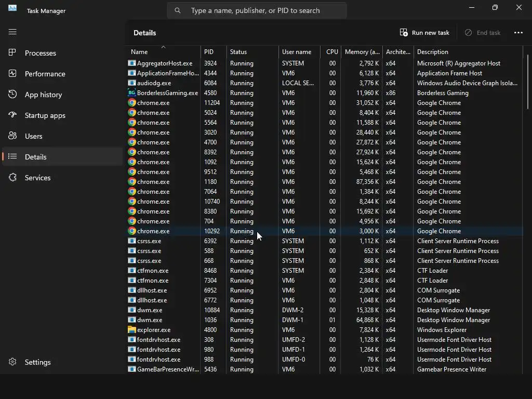This screenshot has width=532, height=399.
Task: Select fontdrvhost.exe with PID 988
Action: click(325, 359)
